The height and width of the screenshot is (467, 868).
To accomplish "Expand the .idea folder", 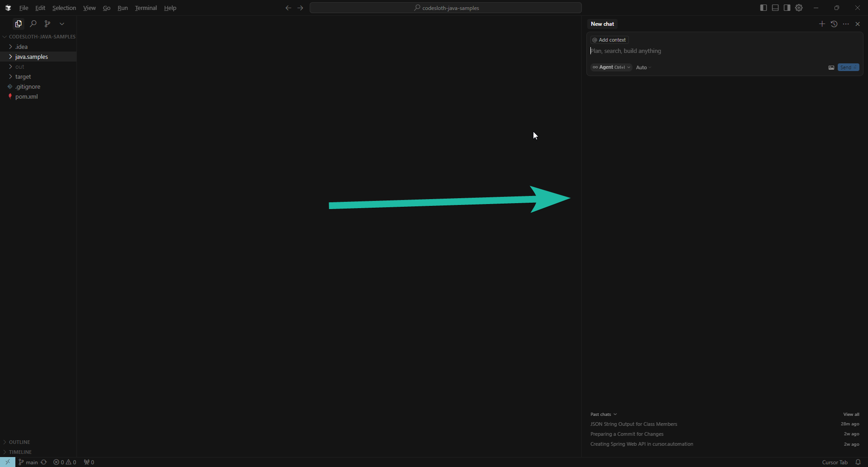I will pos(38,47).
